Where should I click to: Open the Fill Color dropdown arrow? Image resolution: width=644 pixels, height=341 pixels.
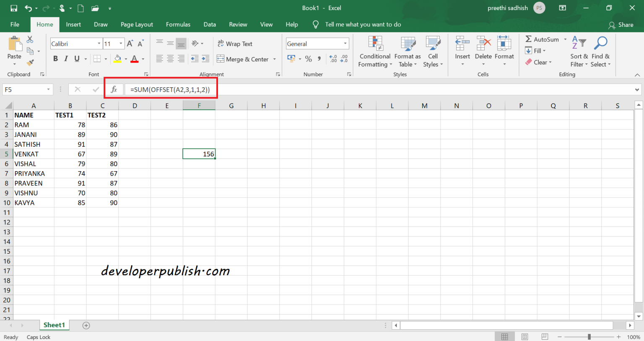click(127, 59)
